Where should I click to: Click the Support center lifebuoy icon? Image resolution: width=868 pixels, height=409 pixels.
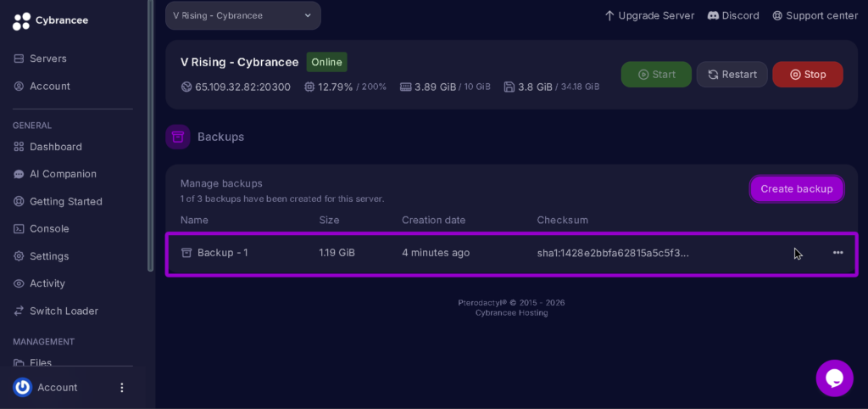pos(778,15)
